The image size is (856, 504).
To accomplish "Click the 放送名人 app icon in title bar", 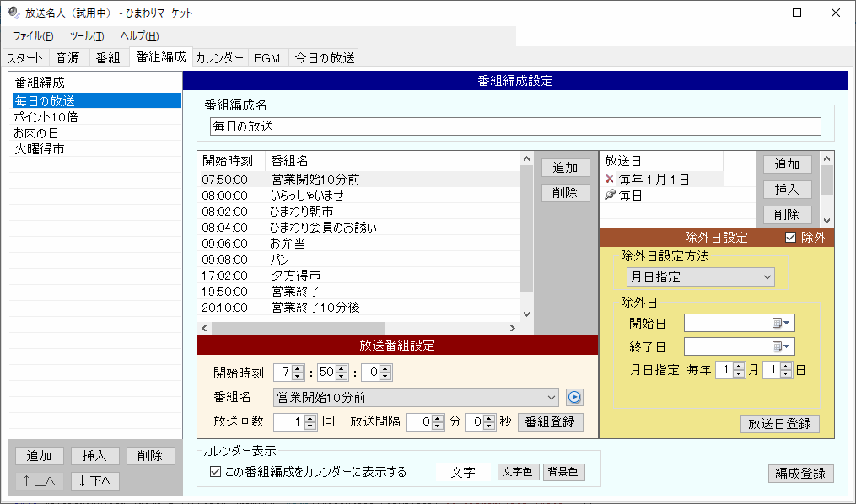I will (x=13, y=13).
